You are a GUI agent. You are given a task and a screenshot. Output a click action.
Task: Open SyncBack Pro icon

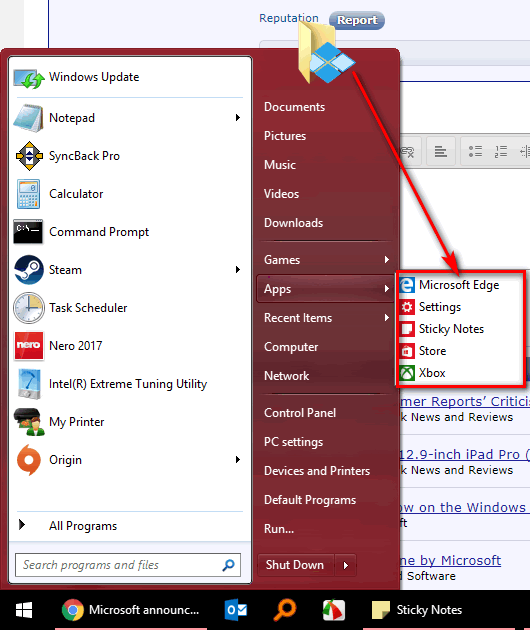point(29,156)
